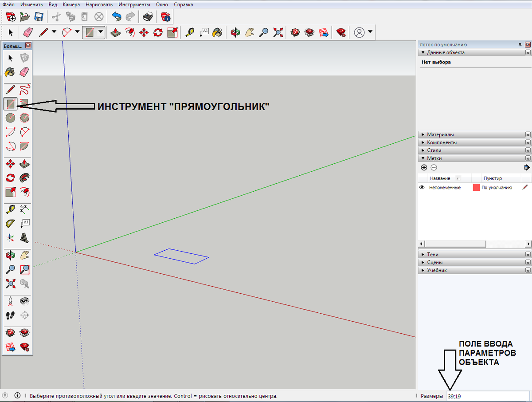532x402 pixels.
Task: Click the Delete crossed-circle icon
Action: (x=99, y=17)
